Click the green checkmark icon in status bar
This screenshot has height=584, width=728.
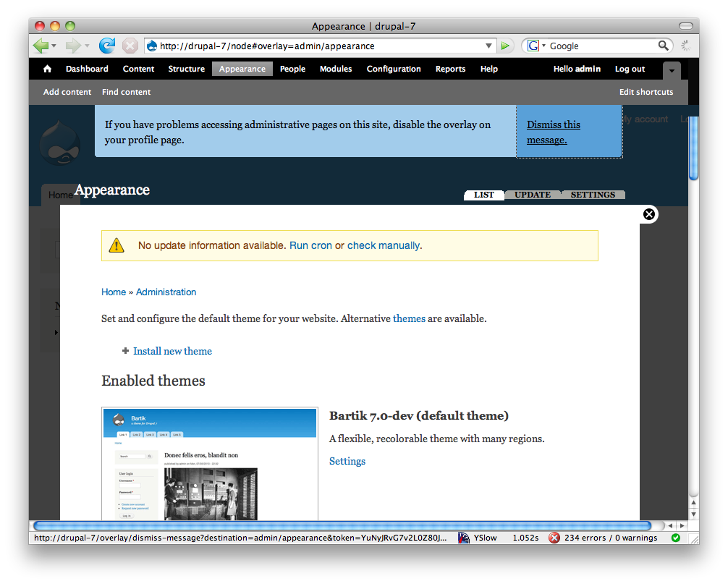tap(676, 538)
